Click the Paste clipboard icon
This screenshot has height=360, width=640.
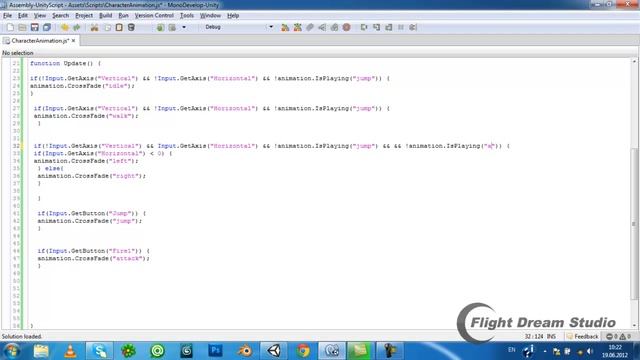(119, 27)
